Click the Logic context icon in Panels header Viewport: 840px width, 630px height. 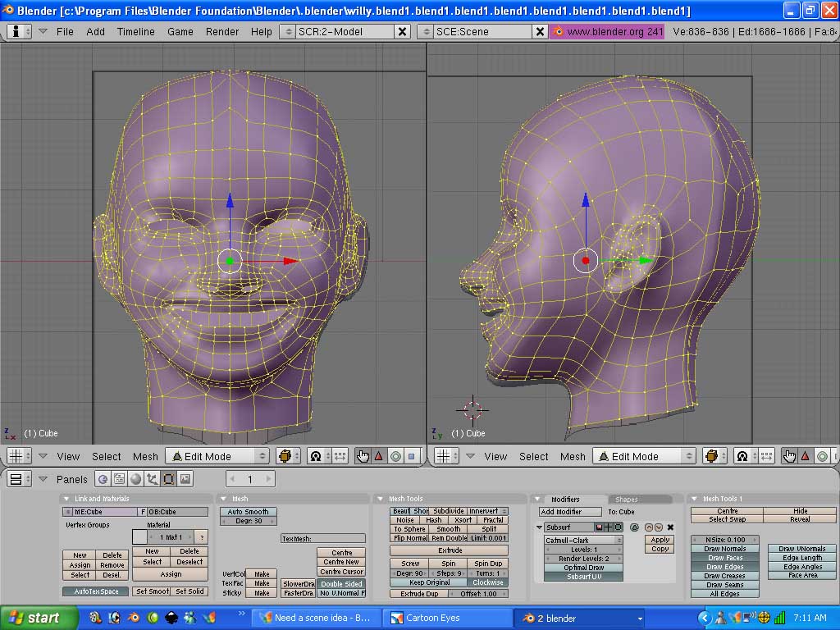[x=103, y=479]
